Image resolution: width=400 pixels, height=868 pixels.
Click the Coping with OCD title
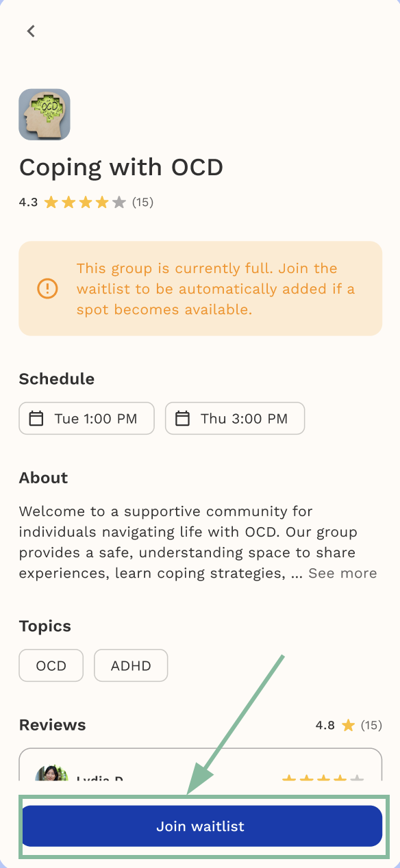(121, 167)
